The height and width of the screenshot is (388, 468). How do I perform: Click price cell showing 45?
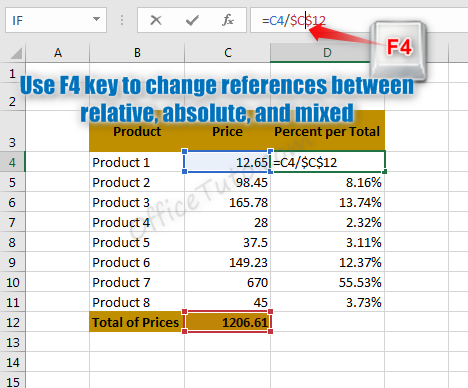pos(227,302)
